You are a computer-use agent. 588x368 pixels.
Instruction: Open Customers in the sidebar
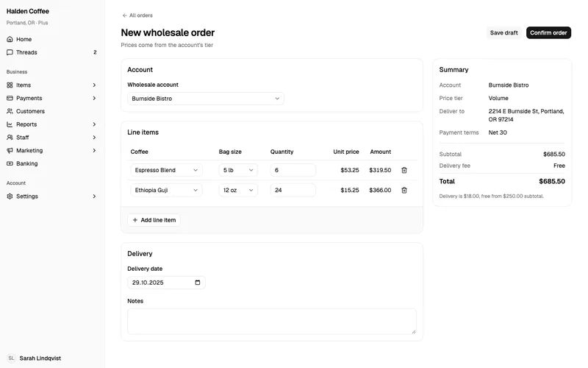coord(51,111)
